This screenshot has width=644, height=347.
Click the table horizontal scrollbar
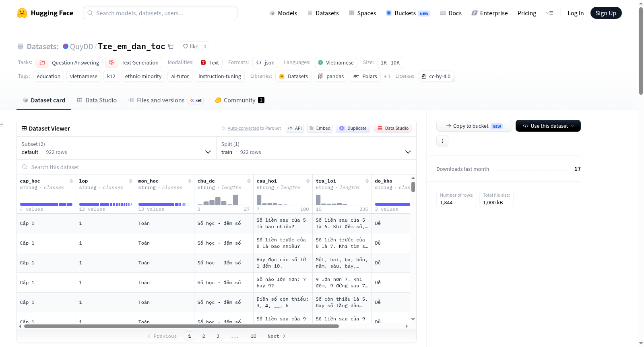pyautogui.click(x=181, y=326)
